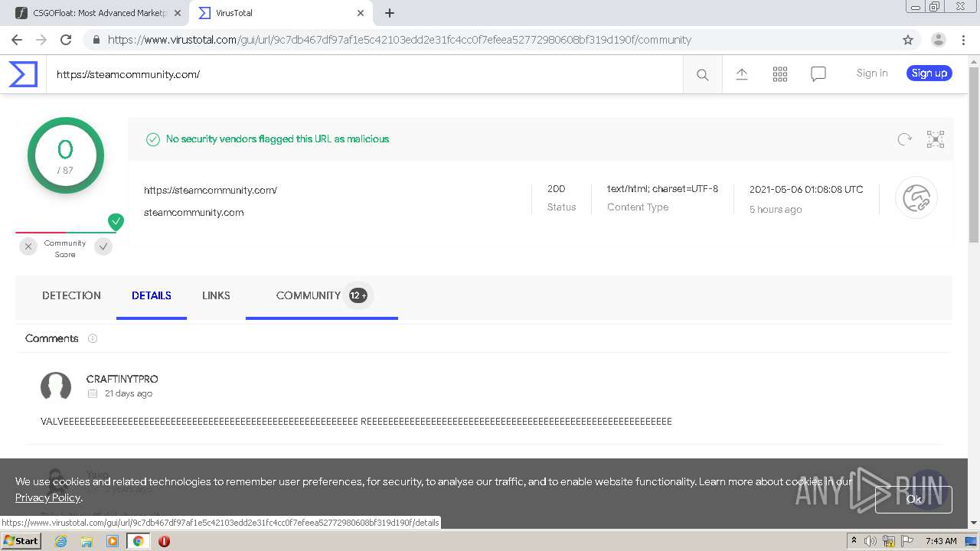The height and width of the screenshot is (551, 980).
Task: Open Internet Explorer from the taskbar
Action: click(61, 541)
